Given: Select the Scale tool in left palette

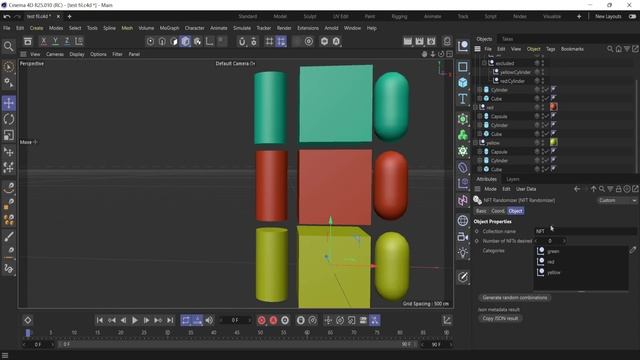Looking at the screenshot, I should tap(9, 135).
